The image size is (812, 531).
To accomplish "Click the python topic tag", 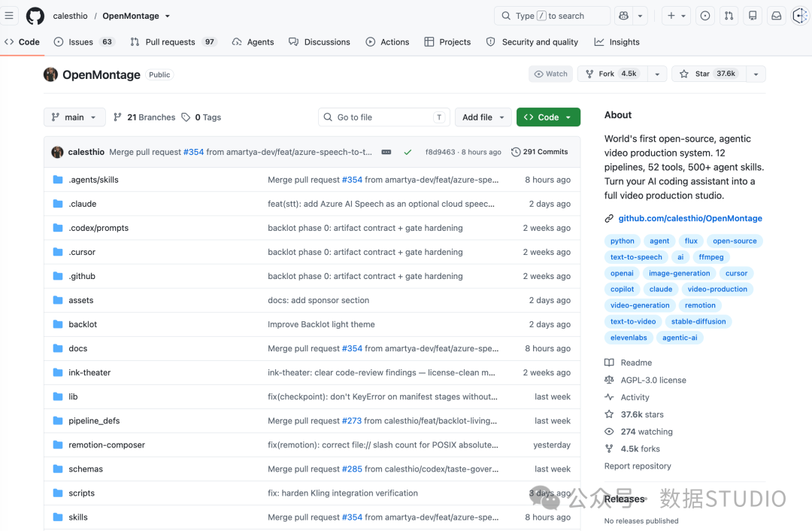I will [622, 241].
